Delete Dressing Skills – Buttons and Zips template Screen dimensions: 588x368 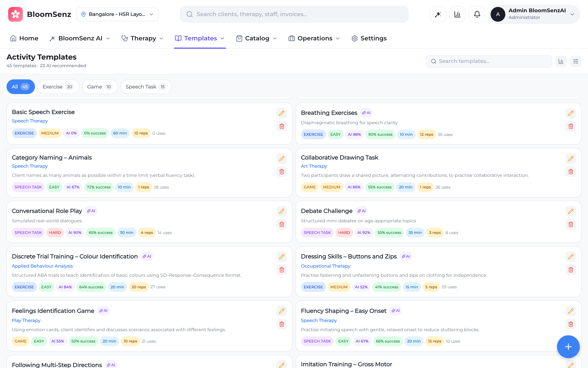click(x=571, y=270)
